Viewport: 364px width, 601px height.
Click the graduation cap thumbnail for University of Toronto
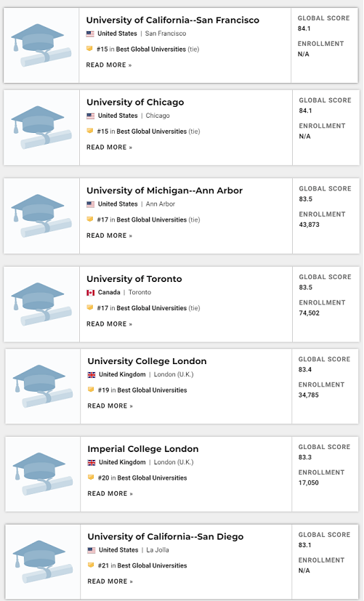click(x=41, y=304)
